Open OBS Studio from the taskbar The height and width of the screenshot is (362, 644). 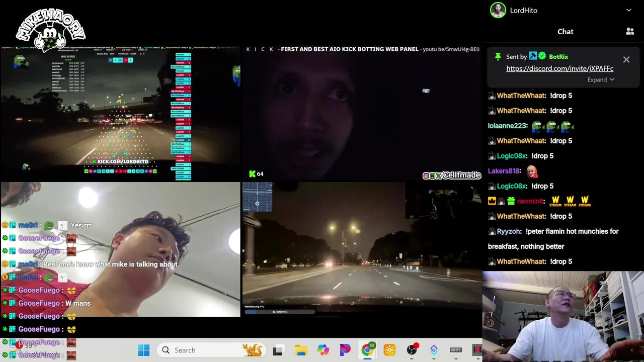pyautogui.click(x=412, y=350)
